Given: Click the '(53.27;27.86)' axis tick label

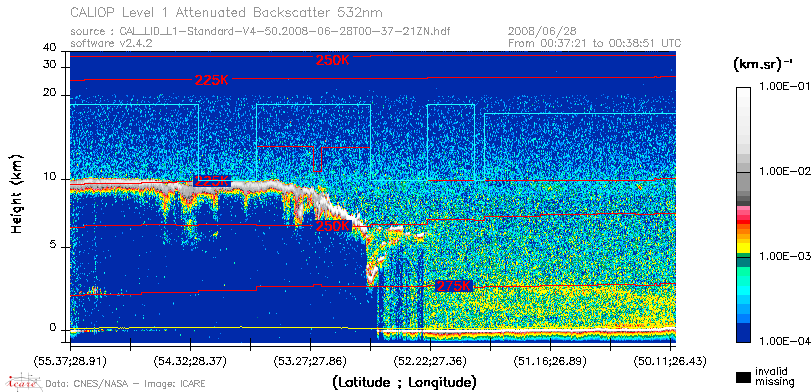Looking at the screenshot, I should click(311, 360).
